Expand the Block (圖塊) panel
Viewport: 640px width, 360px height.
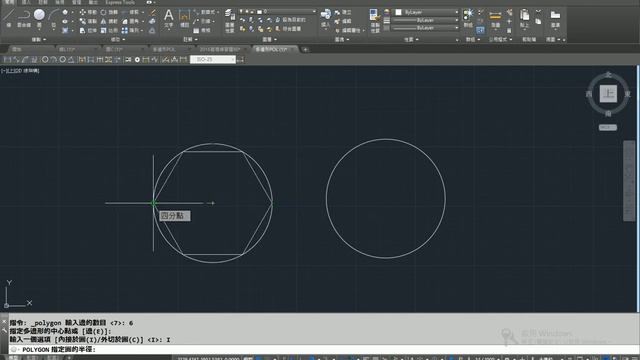342,40
